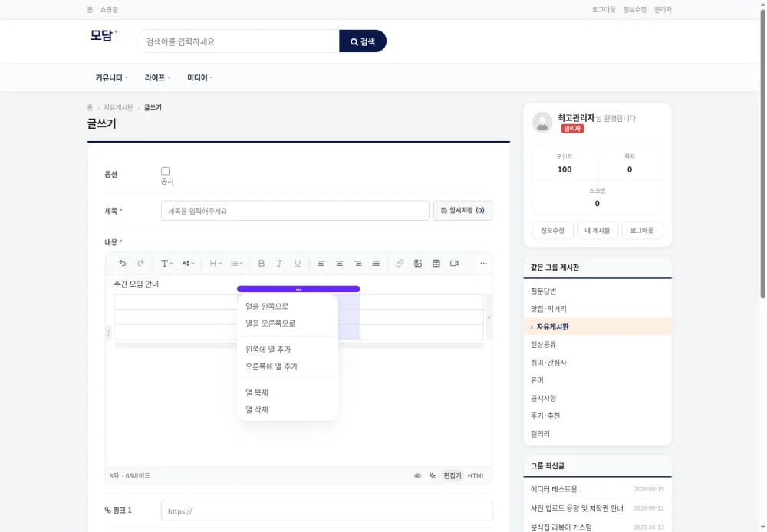
Task: Expand the 커뮤니티 navigation menu
Action: pyautogui.click(x=111, y=77)
